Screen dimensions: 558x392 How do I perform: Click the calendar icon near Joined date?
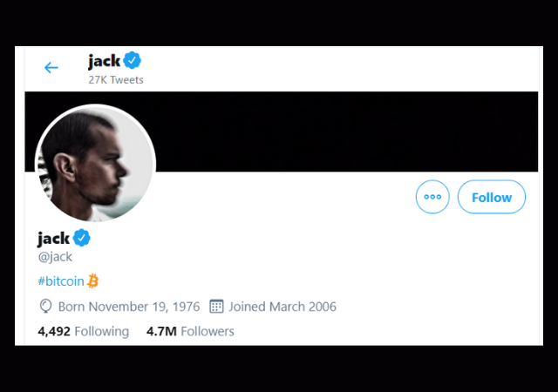point(217,307)
